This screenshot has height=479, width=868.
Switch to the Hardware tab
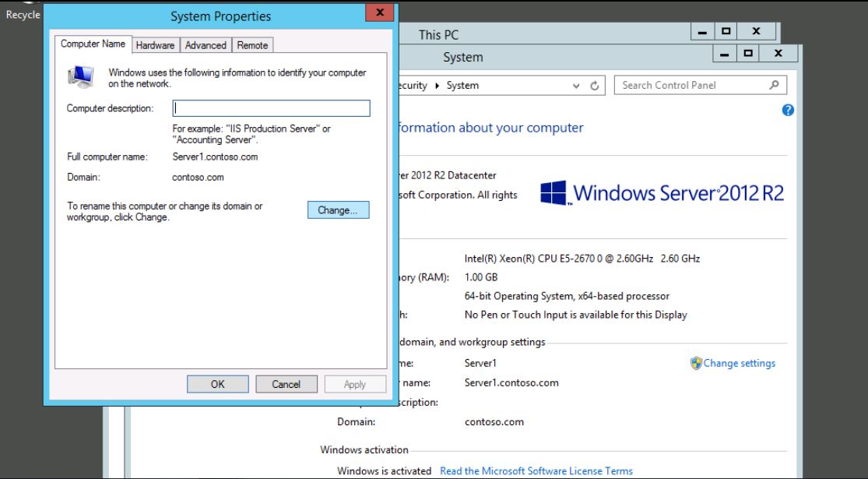tap(155, 45)
